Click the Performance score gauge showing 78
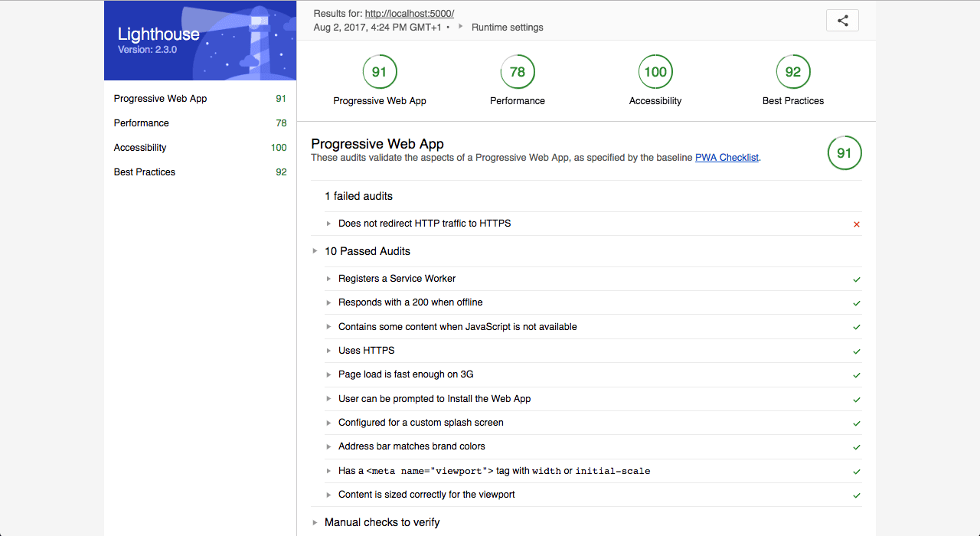 pos(518,71)
